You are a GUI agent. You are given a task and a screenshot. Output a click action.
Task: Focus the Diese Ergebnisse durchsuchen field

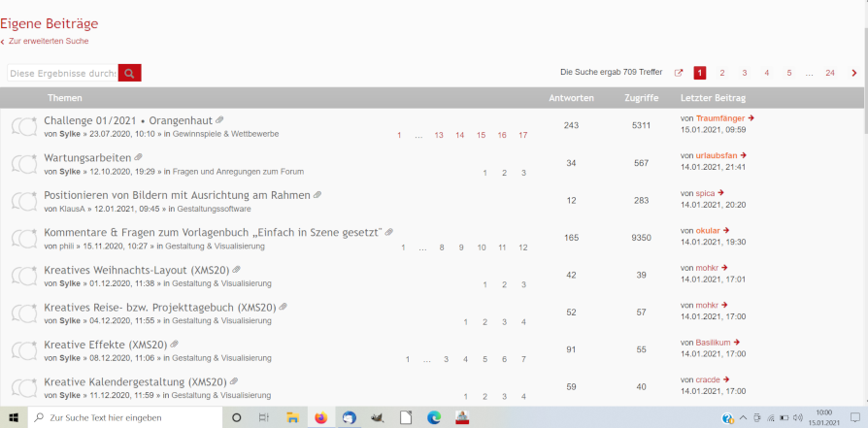click(62, 73)
